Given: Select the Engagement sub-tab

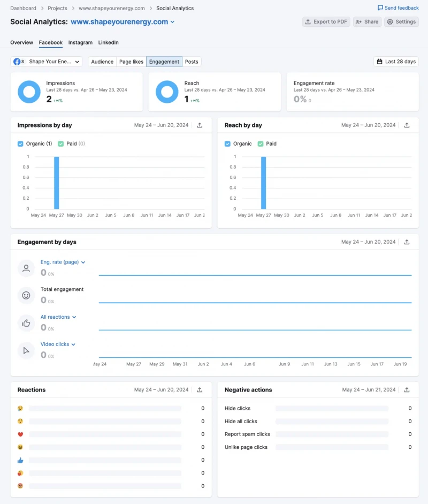Looking at the screenshot, I should coord(164,62).
